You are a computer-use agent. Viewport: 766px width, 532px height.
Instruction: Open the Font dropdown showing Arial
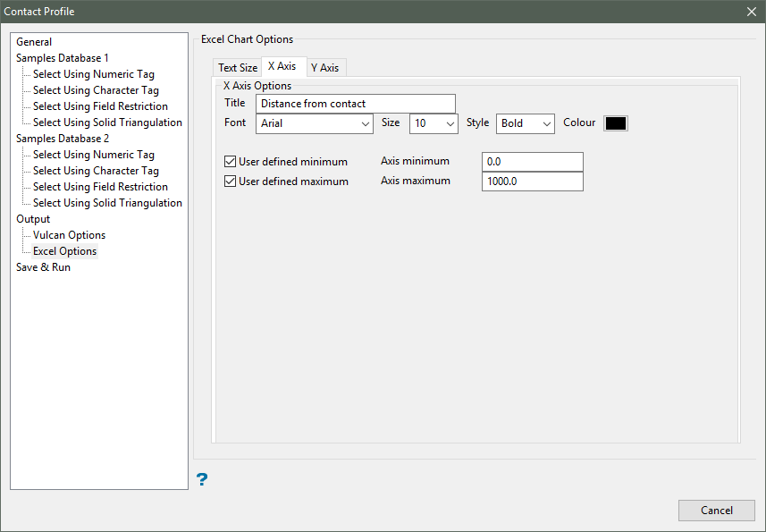point(315,123)
